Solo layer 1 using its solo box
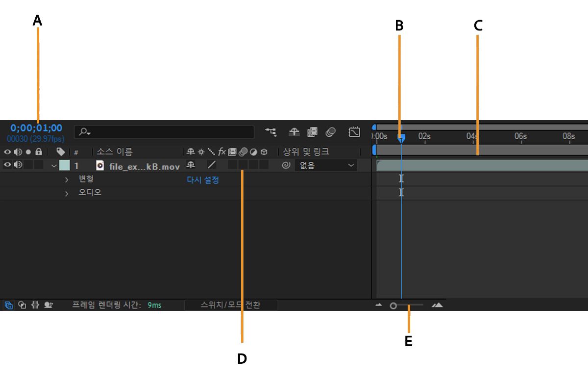Viewport: 588px width, 380px height. pos(28,165)
